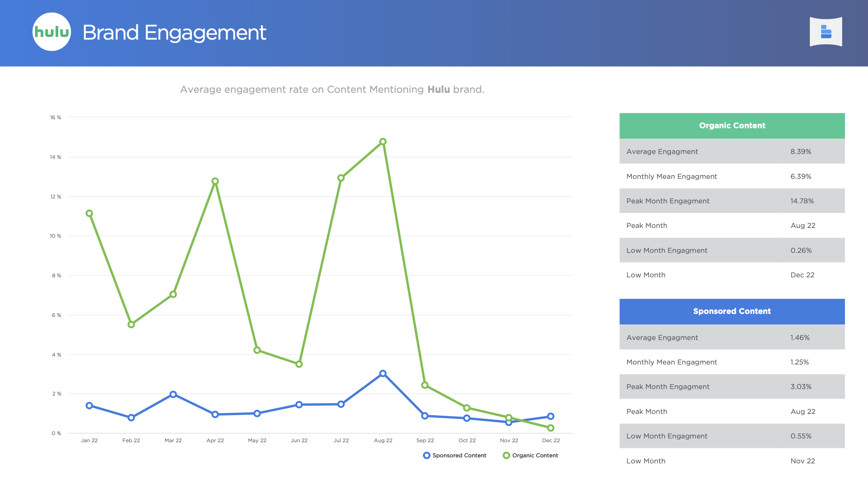This screenshot has height=483, width=868.
Task: Select the sponsored Jan 22 data point
Action: (89, 406)
